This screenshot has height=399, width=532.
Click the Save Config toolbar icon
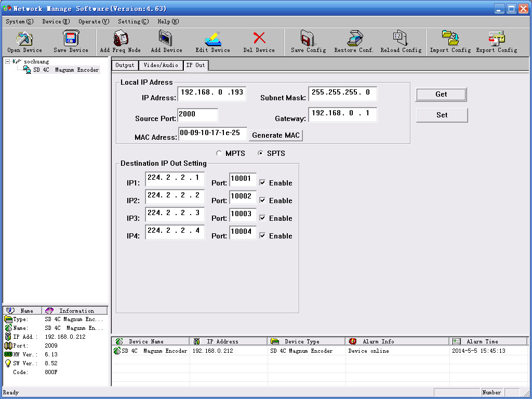click(x=308, y=38)
